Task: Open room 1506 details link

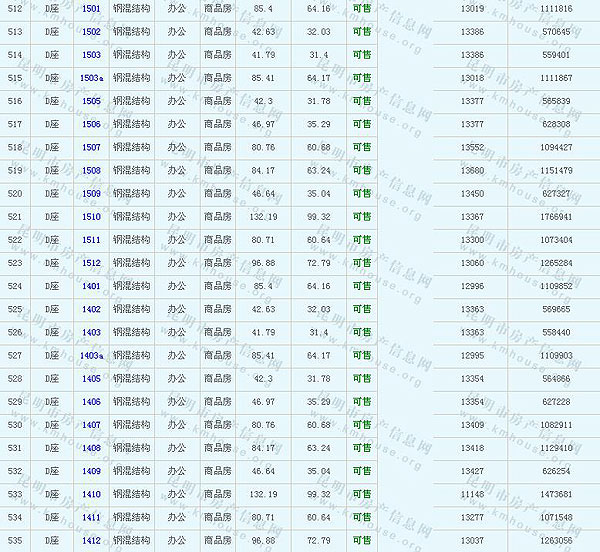Action: (91, 124)
